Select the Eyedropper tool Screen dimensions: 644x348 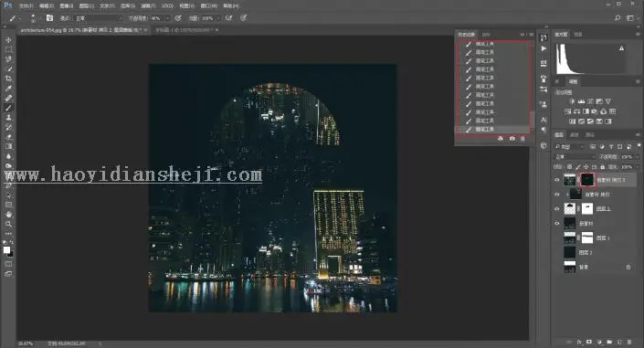[8, 89]
